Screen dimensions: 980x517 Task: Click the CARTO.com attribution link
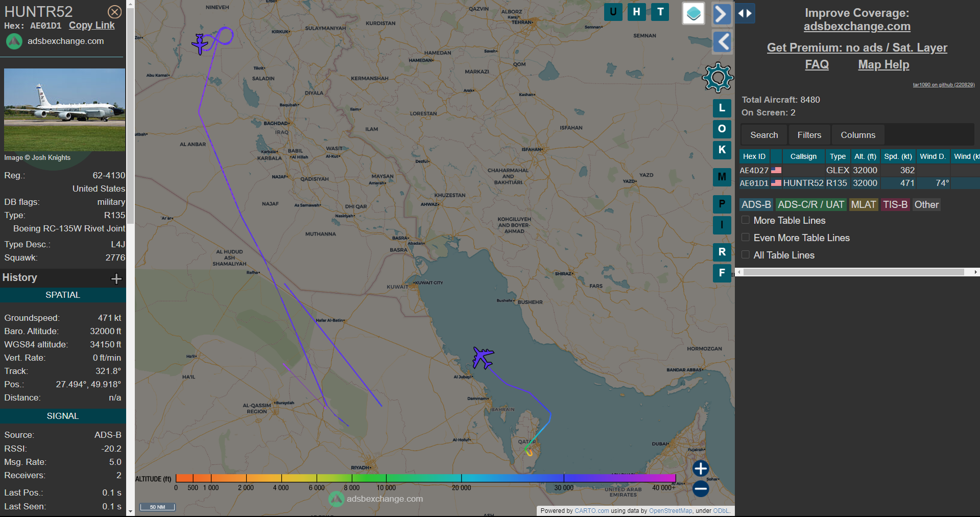(592, 511)
